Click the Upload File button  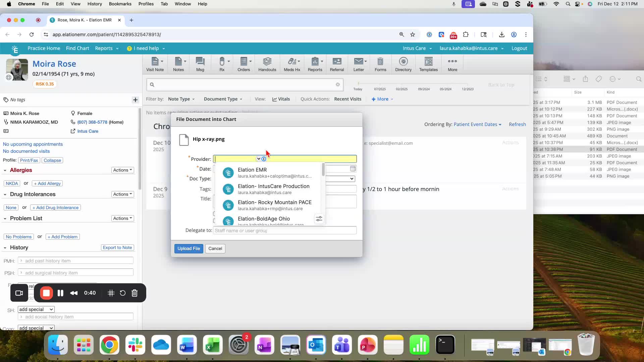189,248
